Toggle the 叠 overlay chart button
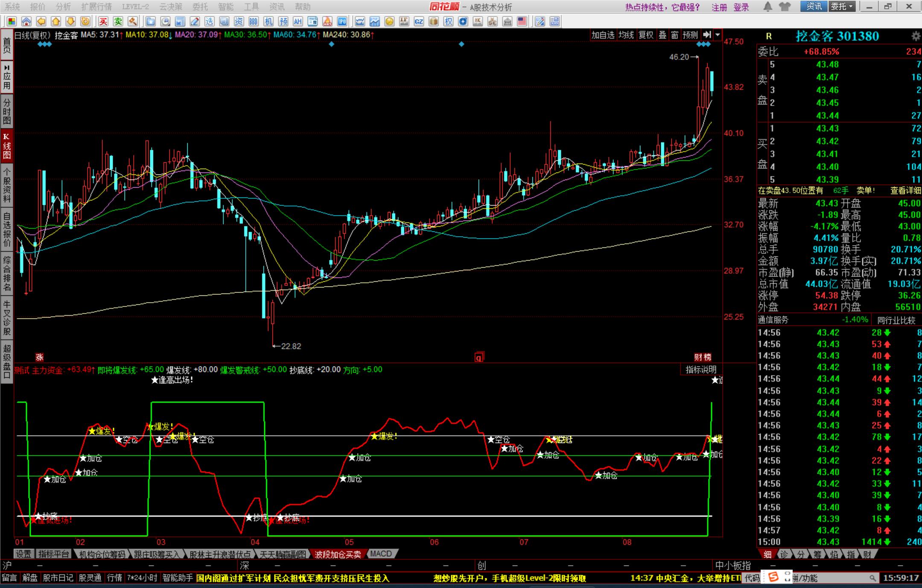 (662, 35)
